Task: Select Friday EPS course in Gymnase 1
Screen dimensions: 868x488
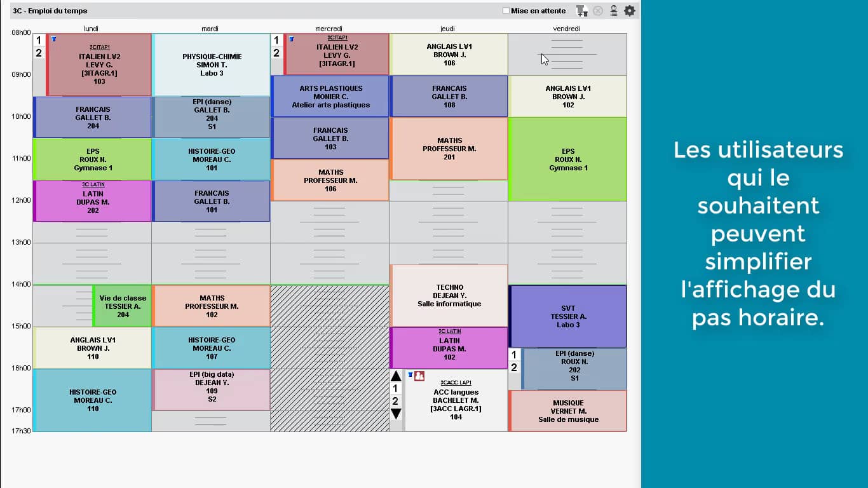Action: (x=567, y=159)
